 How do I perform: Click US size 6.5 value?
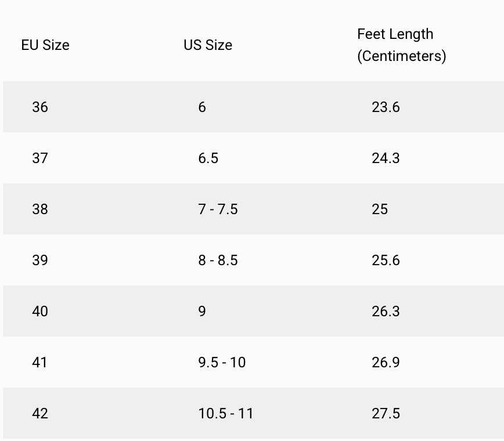click(x=208, y=158)
